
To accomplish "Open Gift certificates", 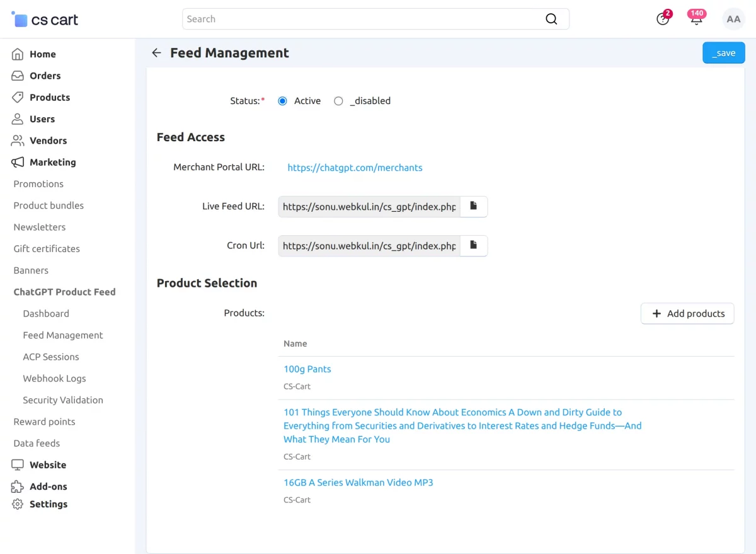I will point(47,248).
